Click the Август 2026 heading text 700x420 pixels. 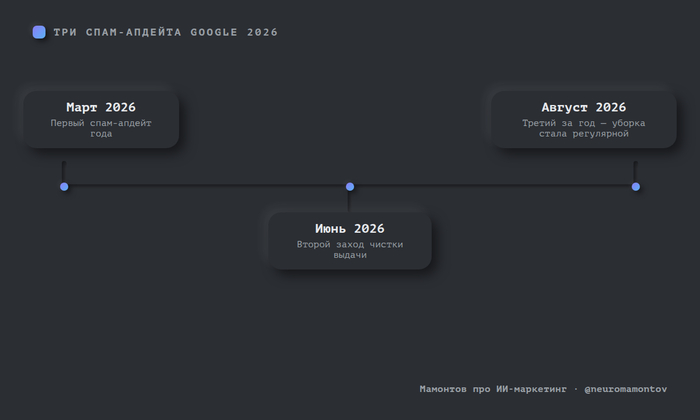point(583,107)
